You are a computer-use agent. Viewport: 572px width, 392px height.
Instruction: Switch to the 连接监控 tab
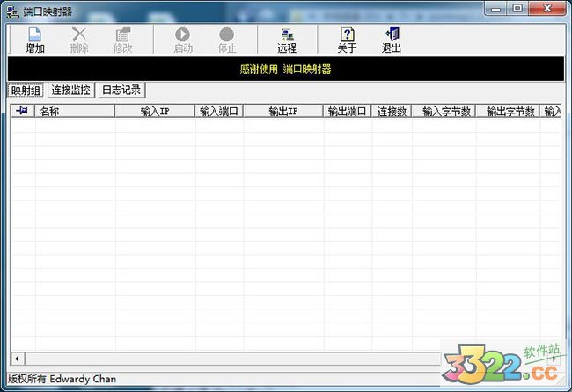tap(70, 90)
